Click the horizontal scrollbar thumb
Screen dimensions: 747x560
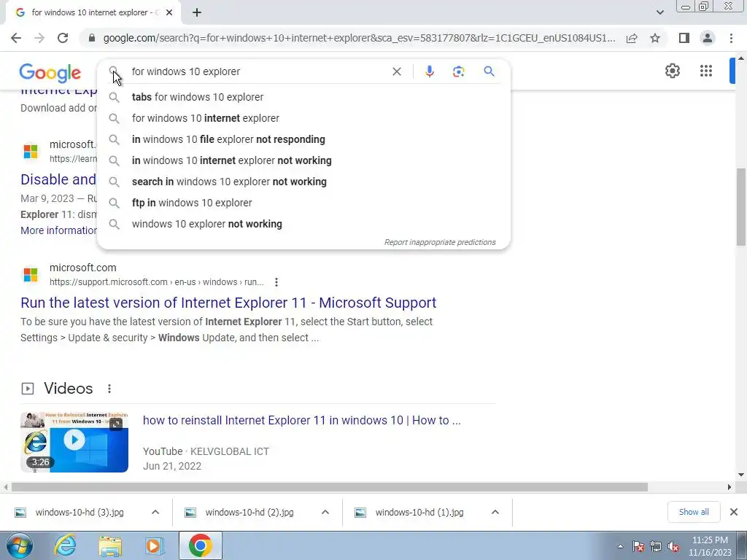330,487
